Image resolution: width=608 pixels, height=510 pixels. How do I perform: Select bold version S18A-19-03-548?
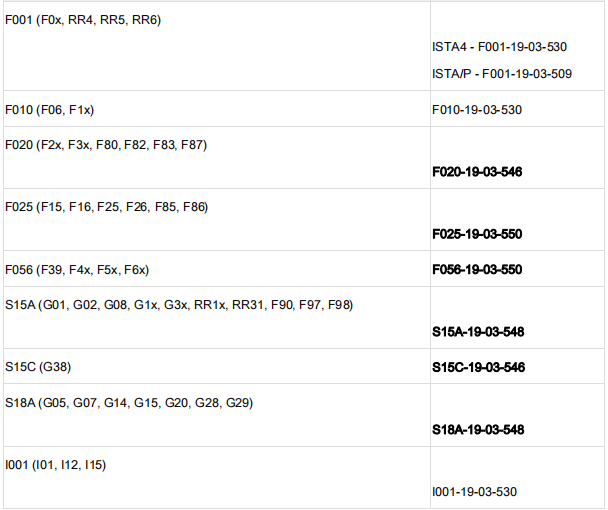479,430
